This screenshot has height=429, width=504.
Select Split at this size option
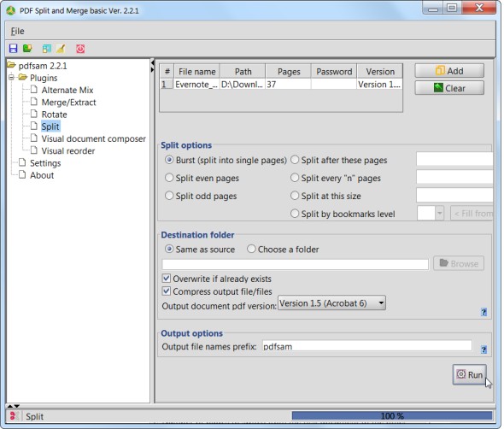(x=295, y=196)
